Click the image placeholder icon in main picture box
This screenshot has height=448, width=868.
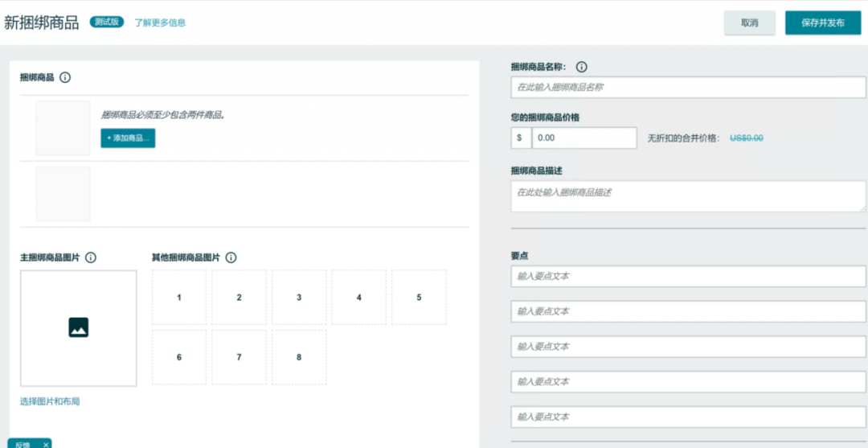coord(79,327)
